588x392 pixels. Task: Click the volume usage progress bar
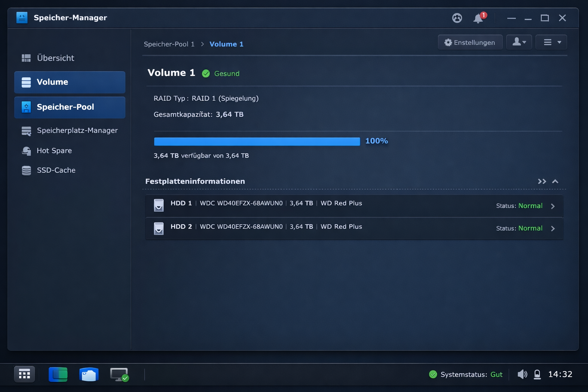[256, 141]
